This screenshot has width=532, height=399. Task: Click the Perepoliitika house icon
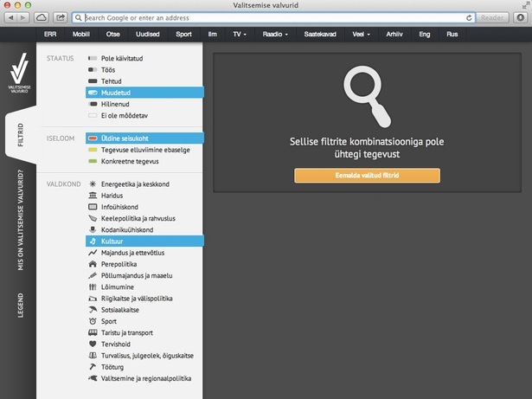pos(93,264)
